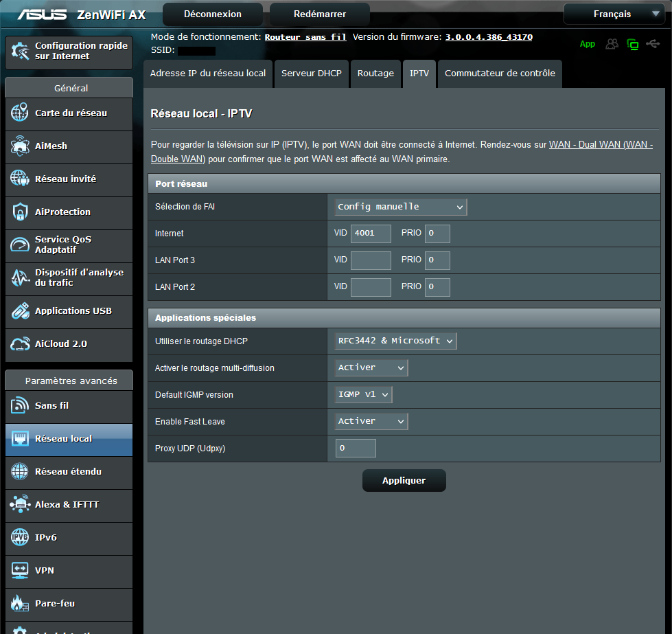Open Pare-feu menu label
672x634 pixels.
[55, 604]
